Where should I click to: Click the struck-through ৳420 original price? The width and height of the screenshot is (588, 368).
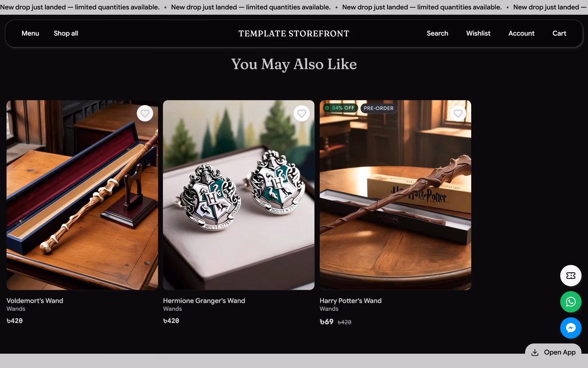coord(345,322)
